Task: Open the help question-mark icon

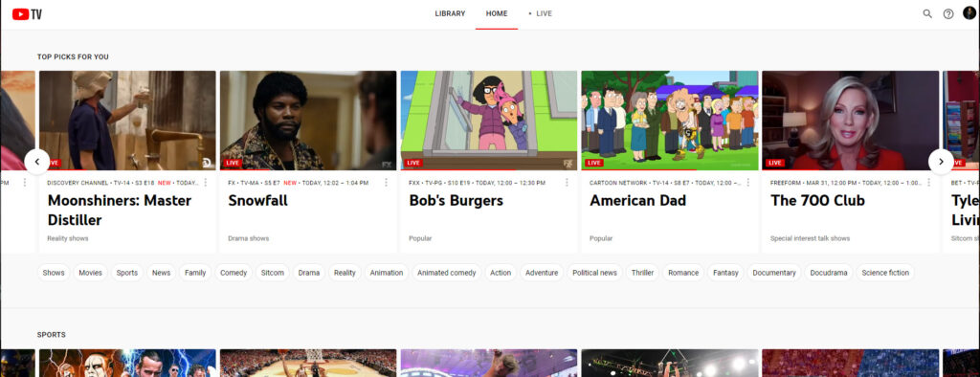Action: (x=948, y=13)
